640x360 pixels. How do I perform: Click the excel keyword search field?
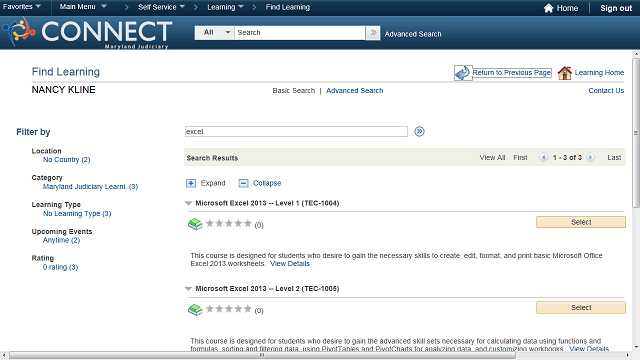(x=296, y=131)
